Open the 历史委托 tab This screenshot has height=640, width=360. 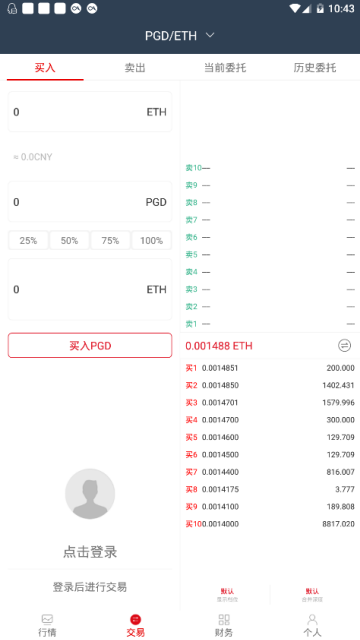(x=315, y=68)
